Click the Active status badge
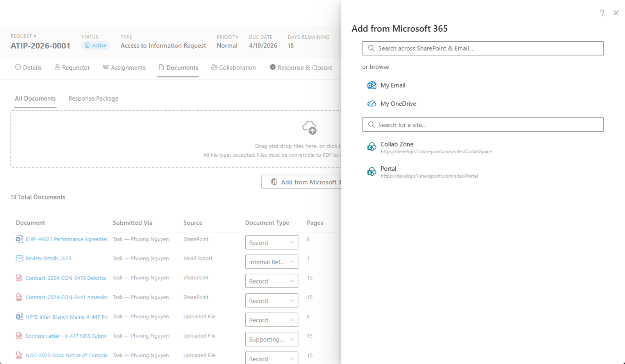The image size is (625, 364). pos(95,45)
